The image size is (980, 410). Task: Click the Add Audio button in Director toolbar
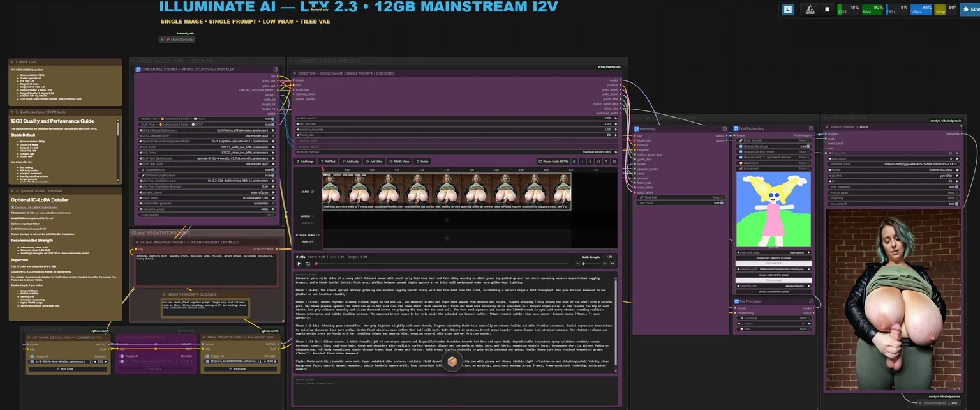(351, 162)
